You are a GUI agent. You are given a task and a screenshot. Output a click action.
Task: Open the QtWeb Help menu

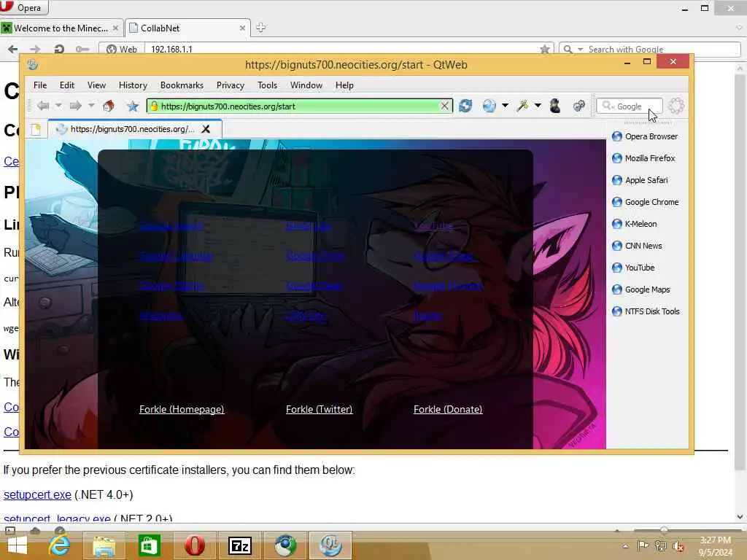tap(344, 85)
